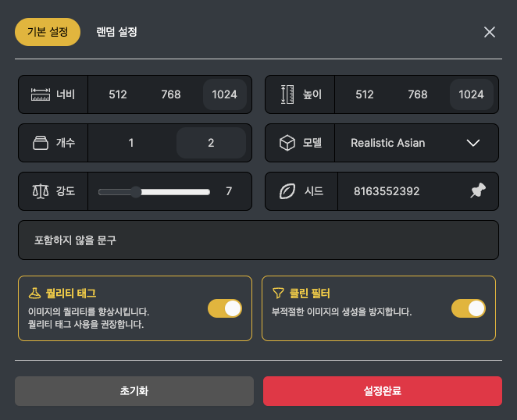Click the leaf icon beside 시드
This screenshot has height=420, width=517.
[287, 191]
